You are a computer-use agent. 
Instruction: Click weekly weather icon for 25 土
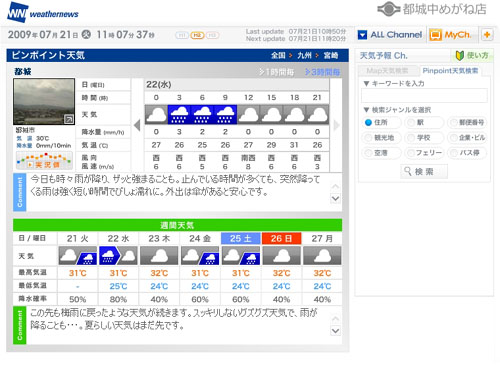241,256
